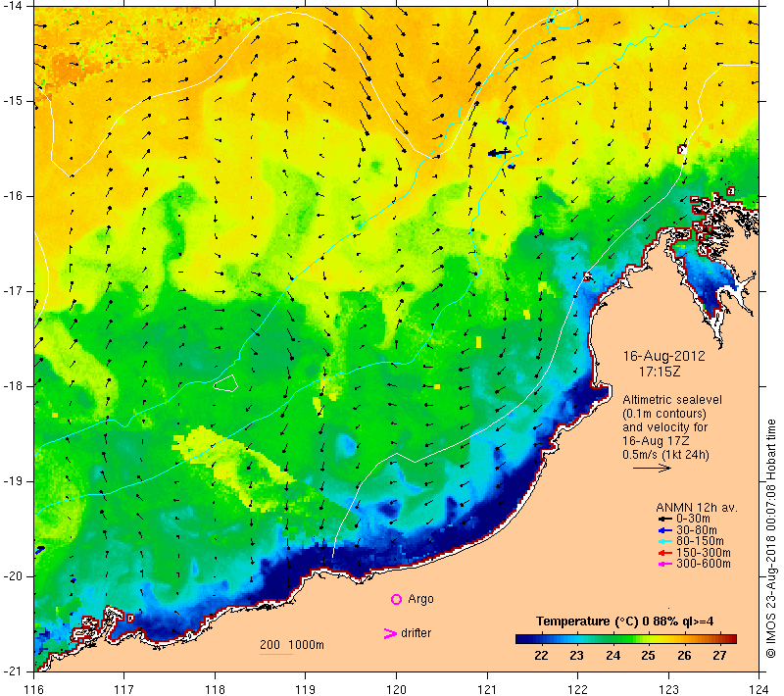
Task: Click the cyan line under 200 1000m
Action: (x=276, y=654)
